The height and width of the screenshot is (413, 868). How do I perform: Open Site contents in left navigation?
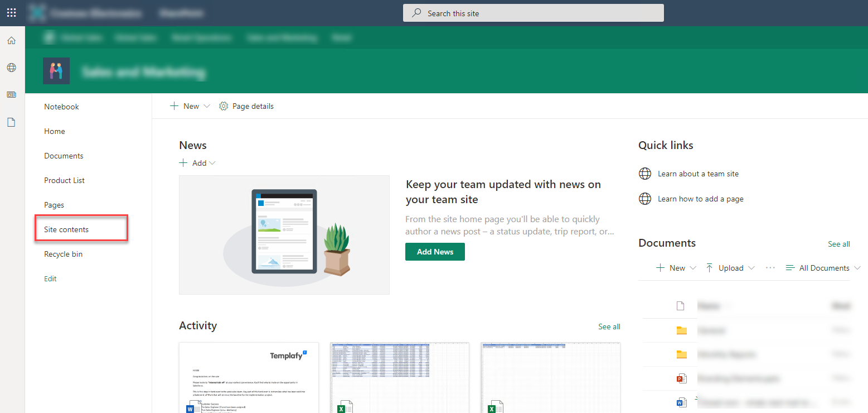[66, 229]
